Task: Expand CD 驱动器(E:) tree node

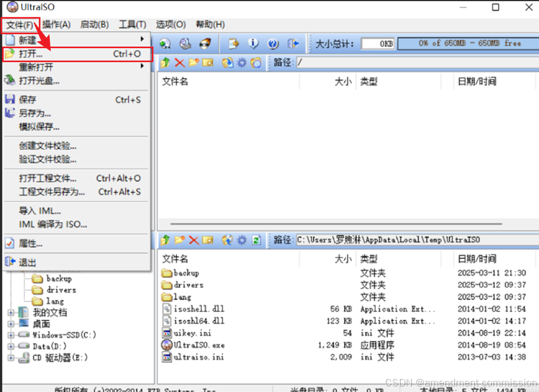Action: click(x=11, y=358)
